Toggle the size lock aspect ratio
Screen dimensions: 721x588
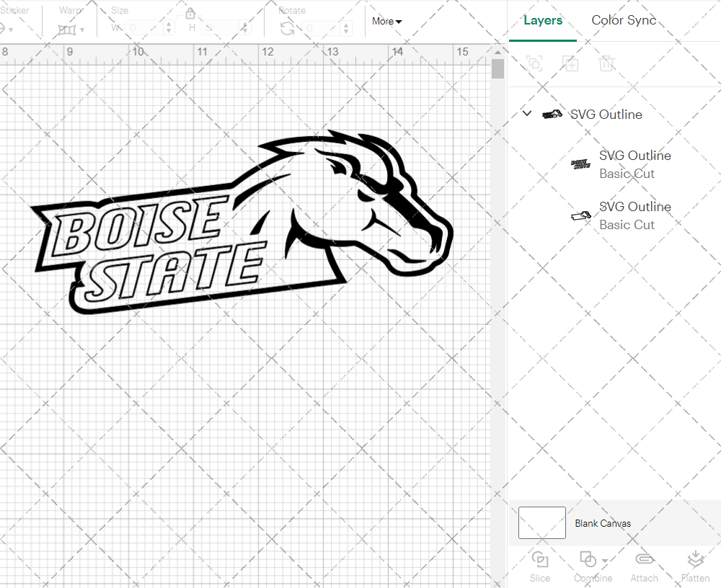coord(190,13)
